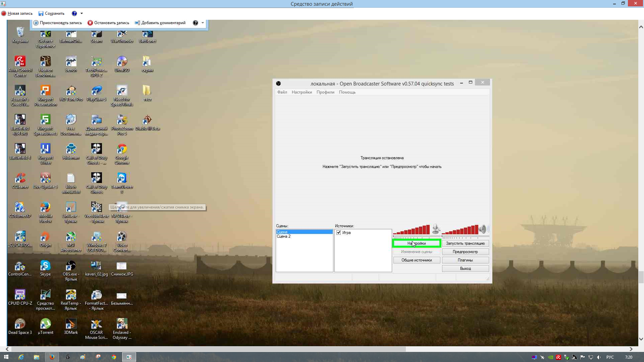Mute the microphone icon in OBS

[436, 229]
